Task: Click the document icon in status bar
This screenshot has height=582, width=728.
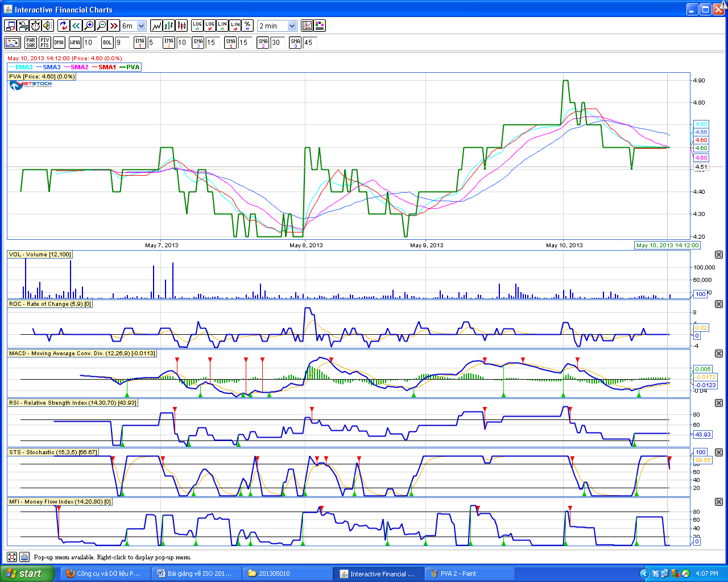Action: tap(24, 557)
